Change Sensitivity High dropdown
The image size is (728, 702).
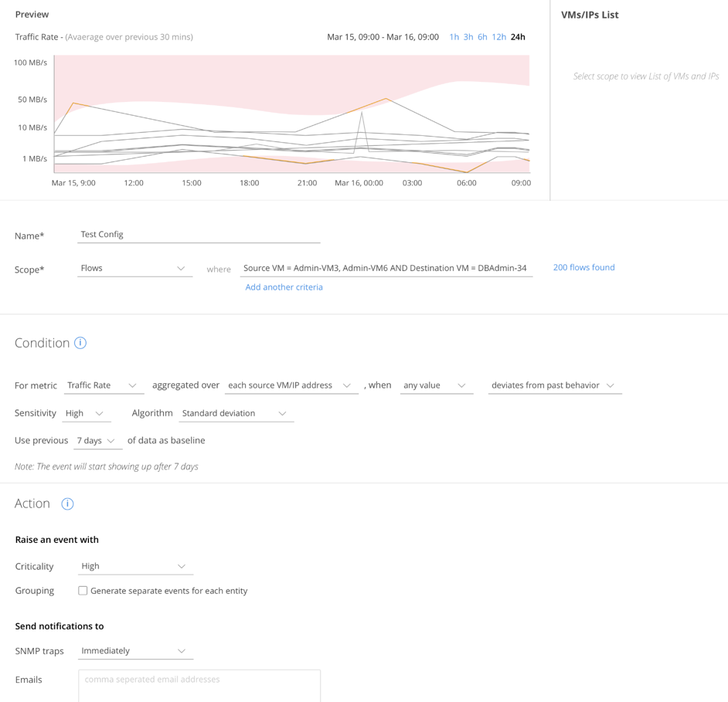tap(87, 413)
